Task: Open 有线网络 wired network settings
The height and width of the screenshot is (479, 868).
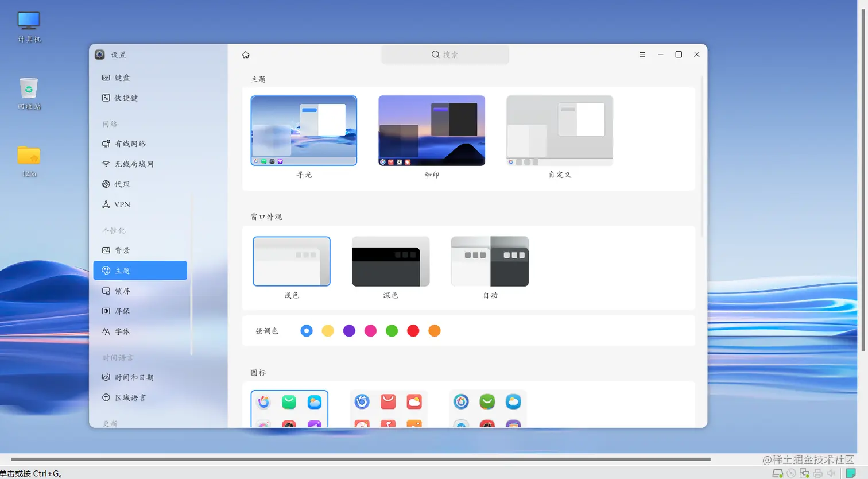Action: (140, 144)
